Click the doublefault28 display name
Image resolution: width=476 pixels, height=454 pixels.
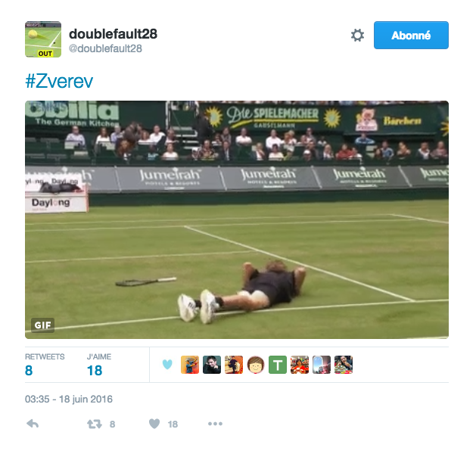tap(113, 34)
